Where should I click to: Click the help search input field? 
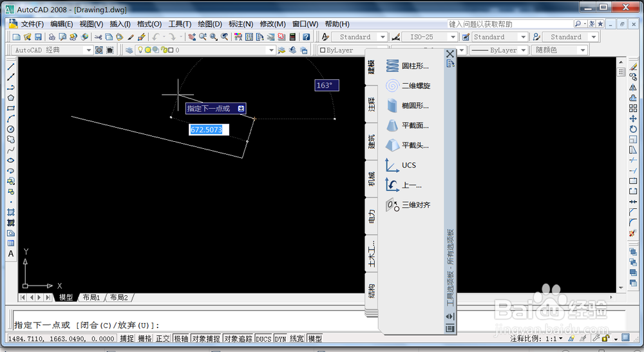pyautogui.click(x=510, y=24)
